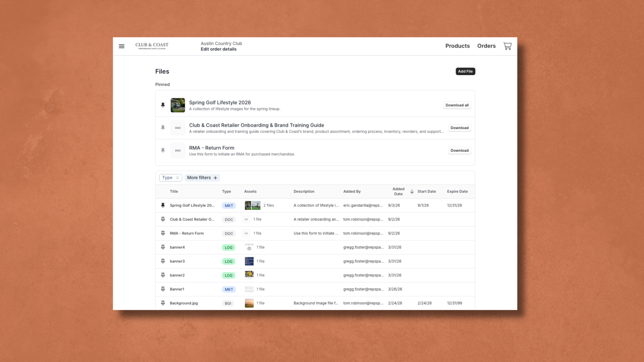The height and width of the screenshot is (362, 644).
Task: Open second asset thumbnail in Spring Golf row
Action: click(256, 205)
